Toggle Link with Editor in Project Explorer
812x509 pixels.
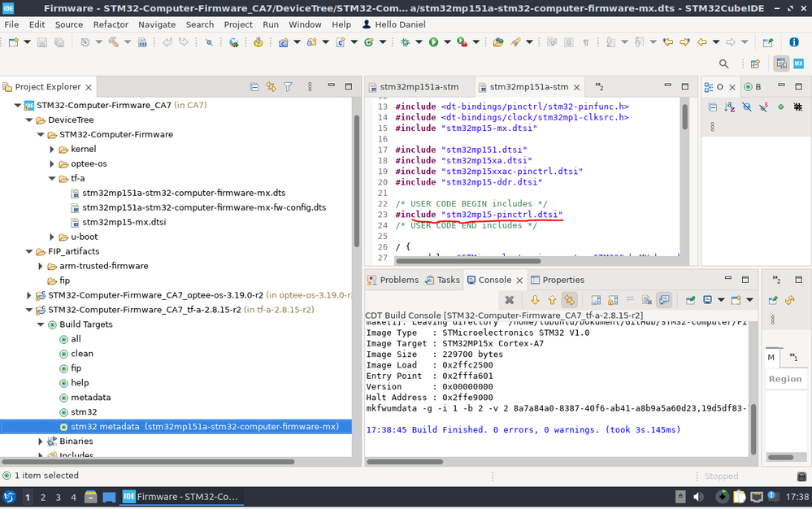click(x=271, y=87)
